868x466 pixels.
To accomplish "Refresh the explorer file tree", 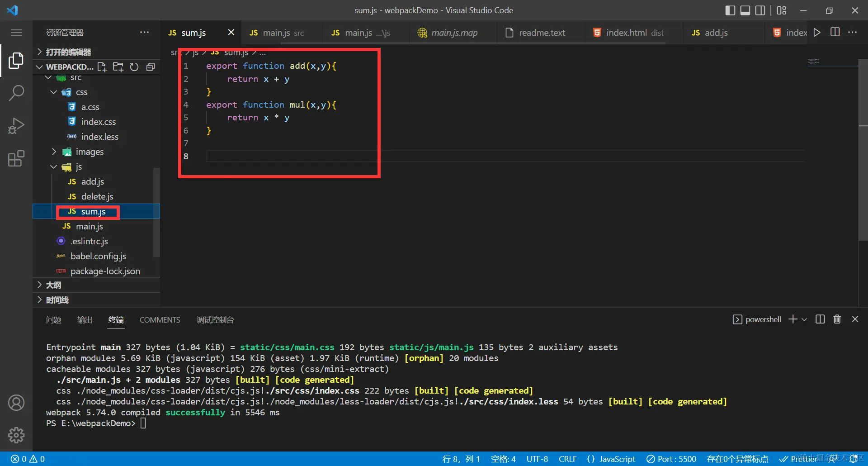I will (x=134, y=67).
